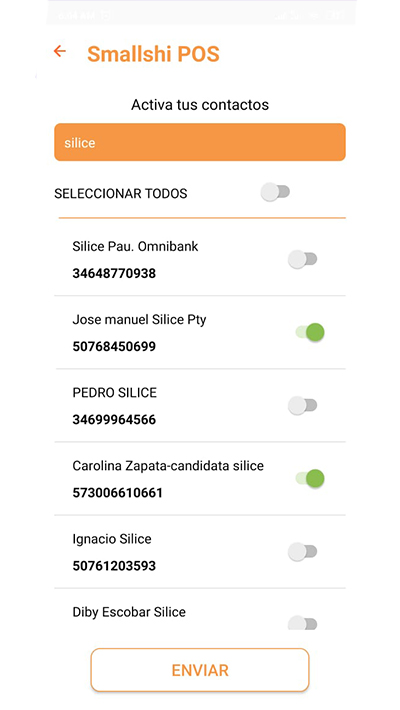This screenshot has height=710, width=400.
Task: Select phone number 50768450699
Action: [114, 346]
